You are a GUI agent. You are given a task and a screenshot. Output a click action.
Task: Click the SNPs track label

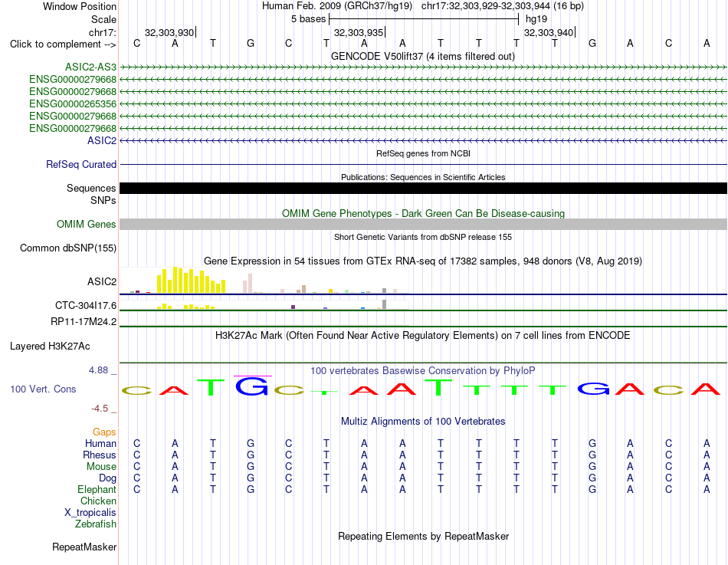(103, 200)
